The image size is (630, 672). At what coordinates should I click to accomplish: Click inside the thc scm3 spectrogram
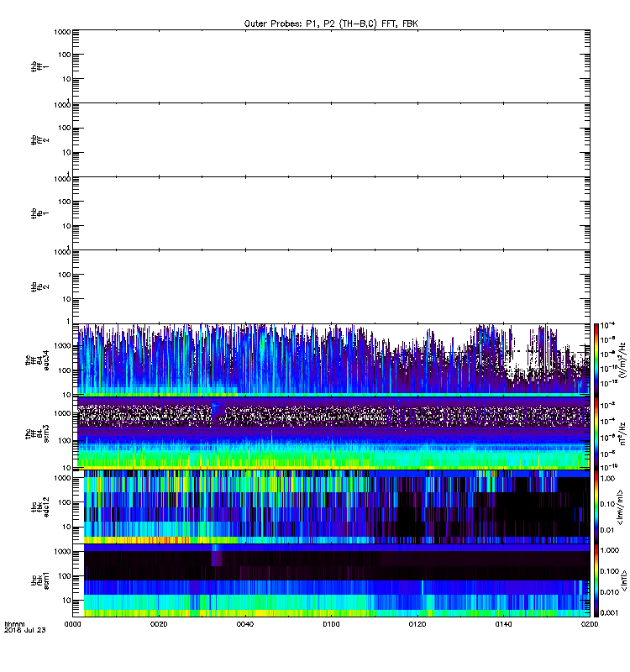point(331,433)
